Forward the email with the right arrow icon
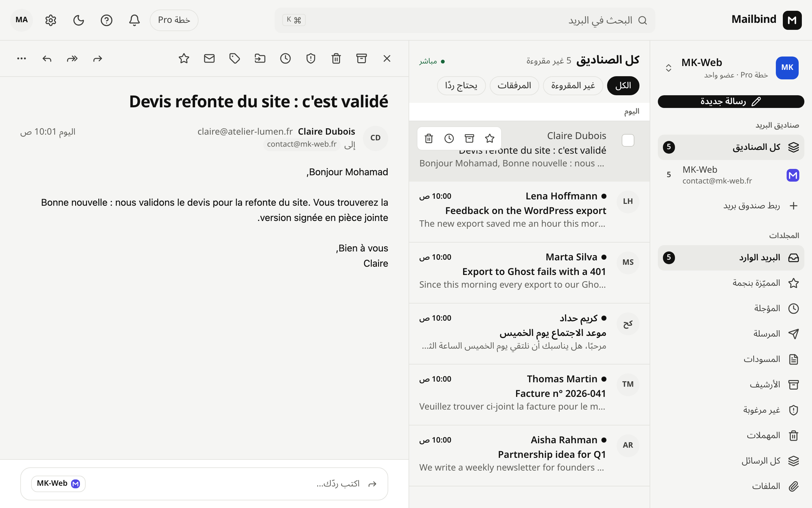 click(x=98, y=59)
